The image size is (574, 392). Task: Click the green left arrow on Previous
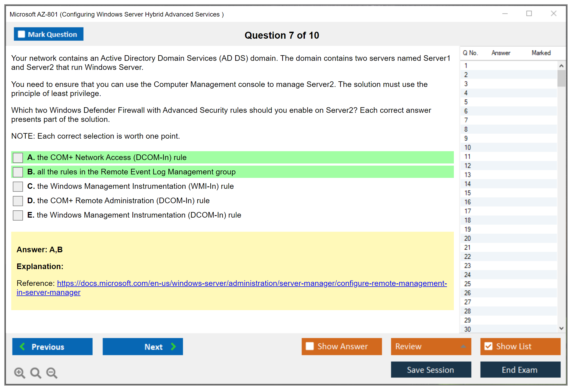point(22,346)
